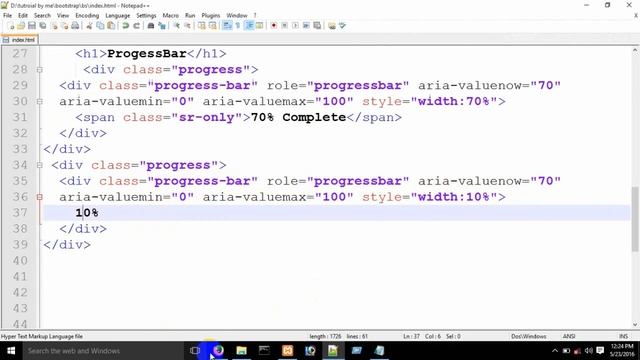Click the Playback macro icon

[x=295, y=26]
